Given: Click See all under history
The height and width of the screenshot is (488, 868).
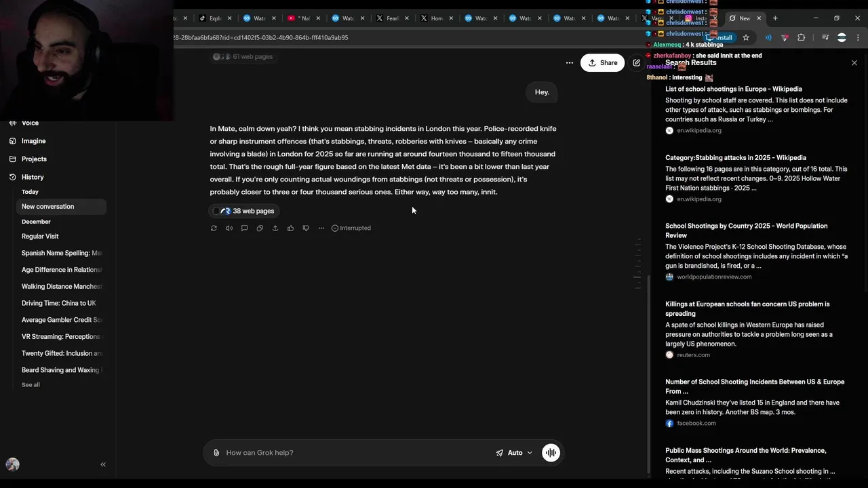Looking at the screenshot, I should pos(31,385).
